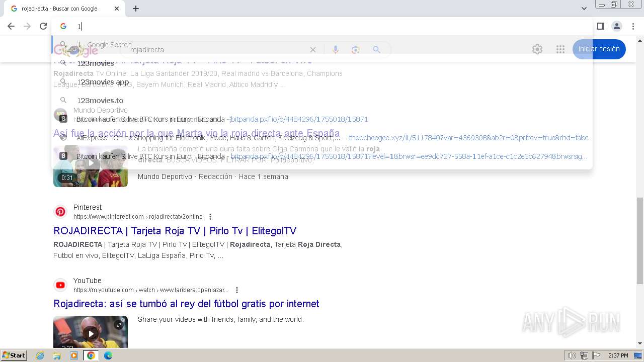Open the bitpanda.pxf.io/c/4484296/1755018/15871 suggestion

click(x=323, y=119)
